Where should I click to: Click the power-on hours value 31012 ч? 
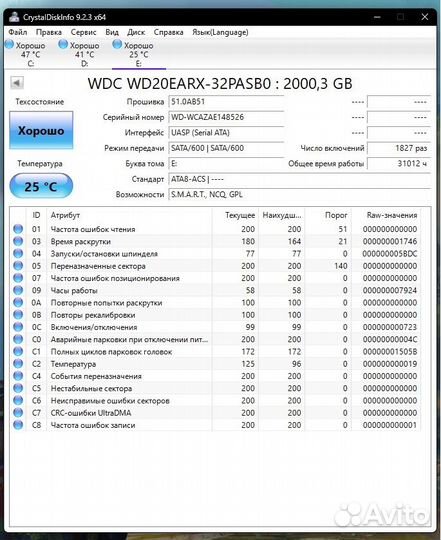(x=399, y=164)
